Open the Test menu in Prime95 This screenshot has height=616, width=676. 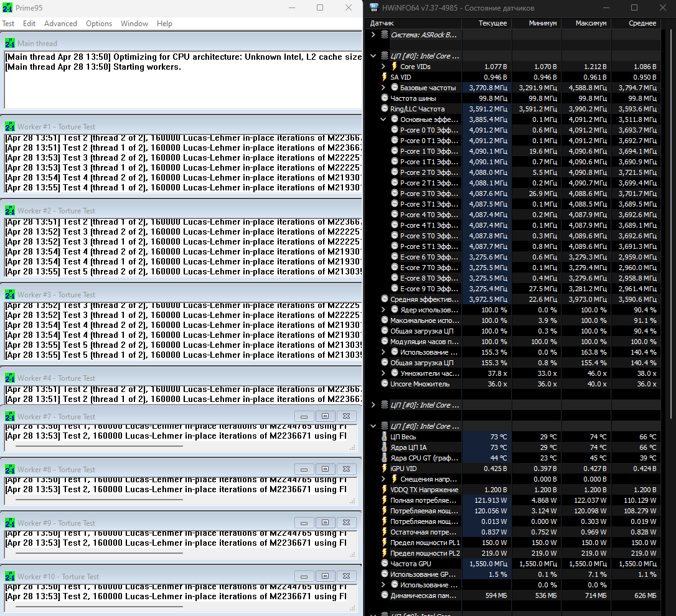click(x=8, y=24)
